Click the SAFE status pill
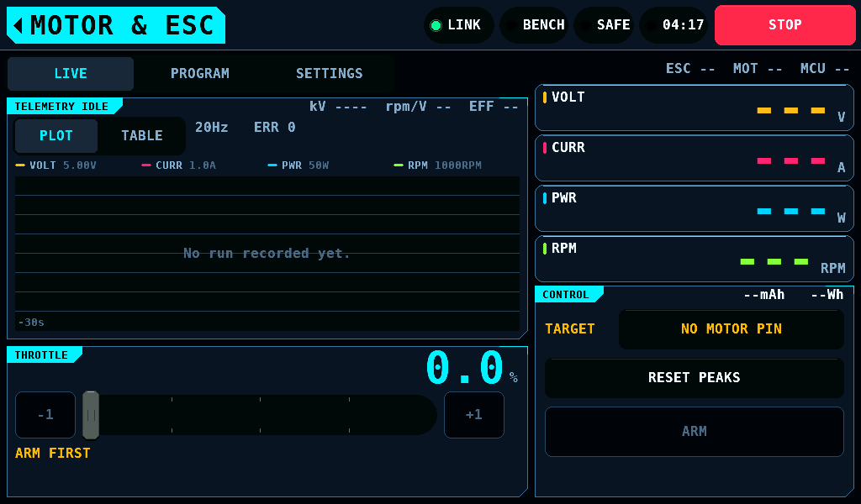This screenshot has height=504, width=861. 604,25
